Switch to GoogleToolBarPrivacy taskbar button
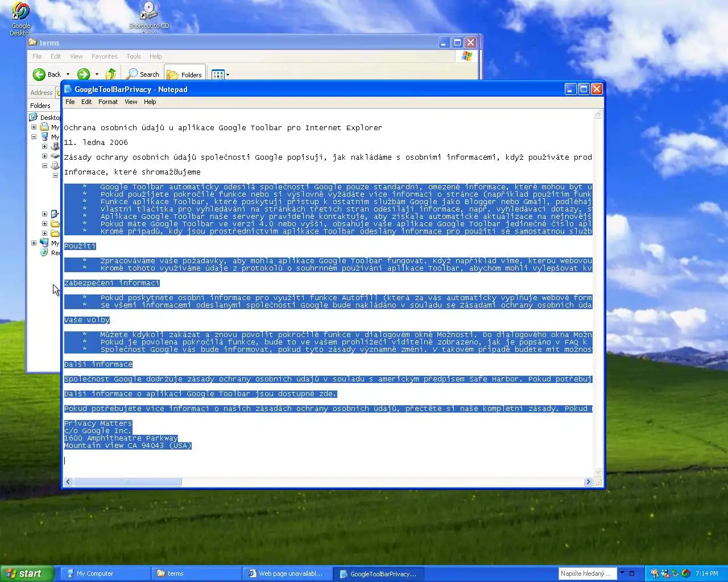 378,573
